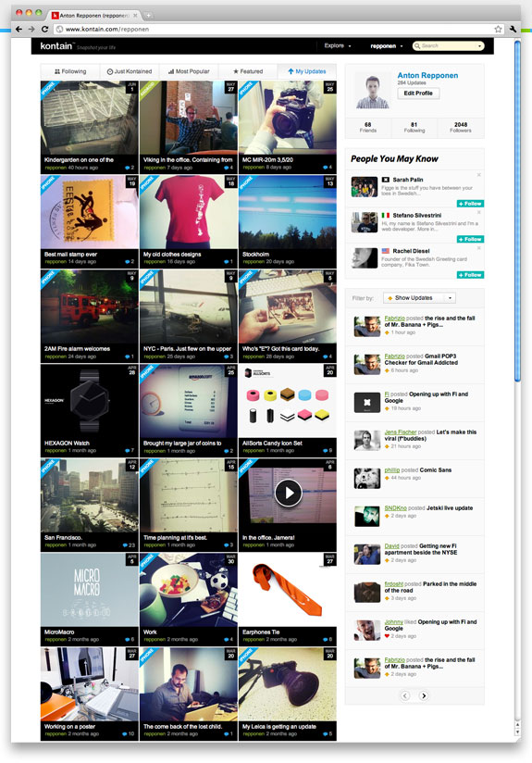Go to the next page of updates arrow

(424, 695)
